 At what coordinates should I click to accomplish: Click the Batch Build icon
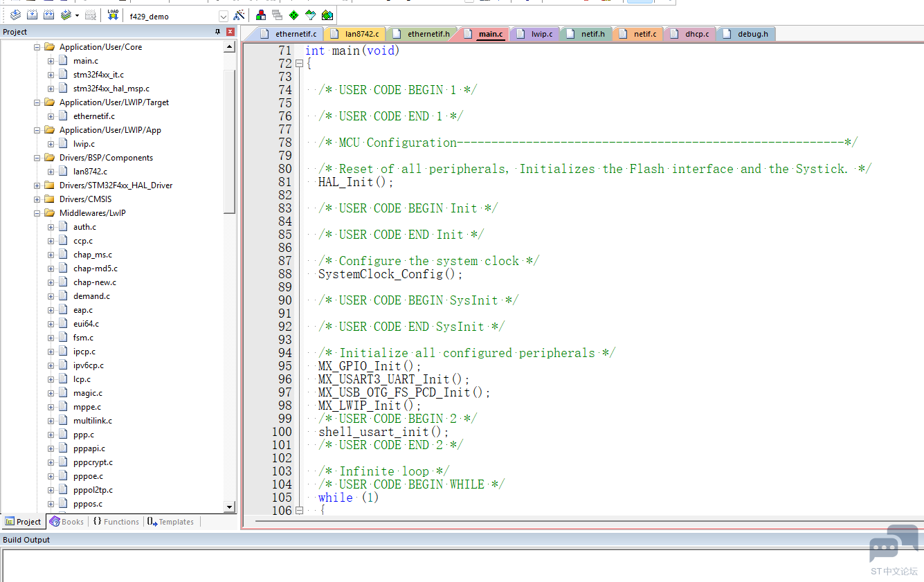65,15
